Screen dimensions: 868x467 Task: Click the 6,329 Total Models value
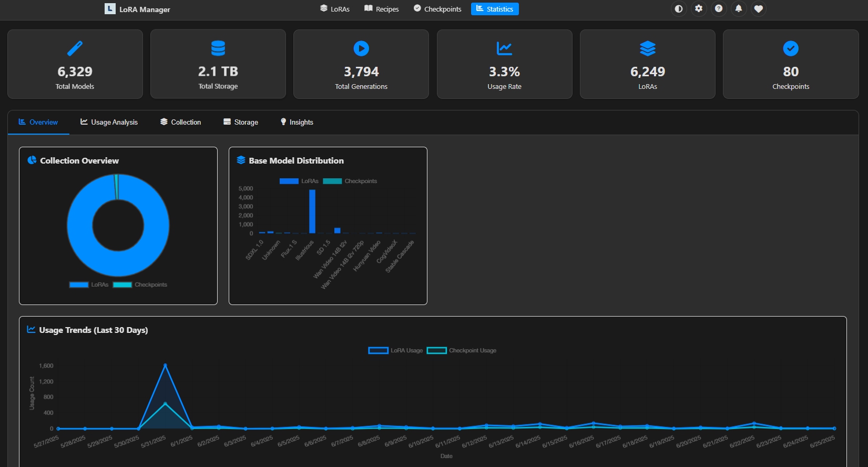75,72
